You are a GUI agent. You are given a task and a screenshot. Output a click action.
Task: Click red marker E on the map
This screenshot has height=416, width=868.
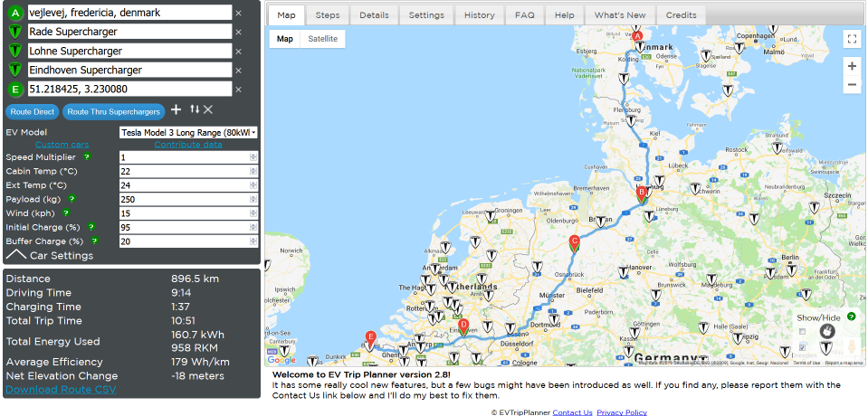[371, 337]
